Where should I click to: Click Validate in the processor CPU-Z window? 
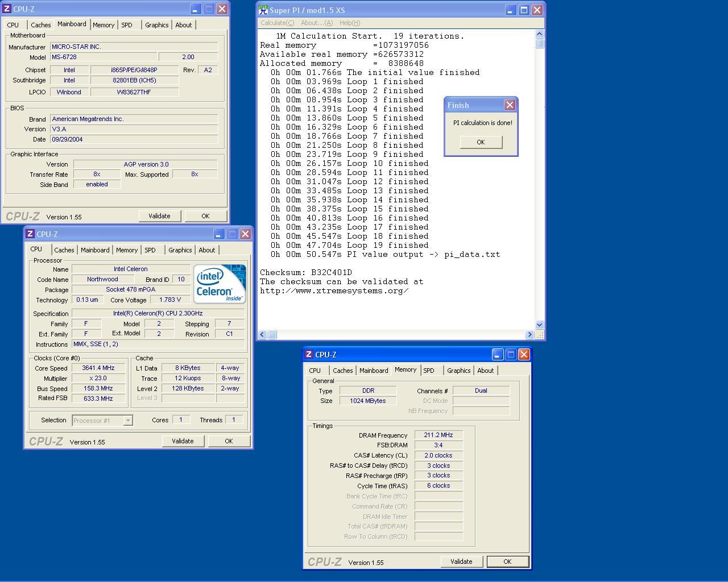pyautogui.click(x=183, y=441)
